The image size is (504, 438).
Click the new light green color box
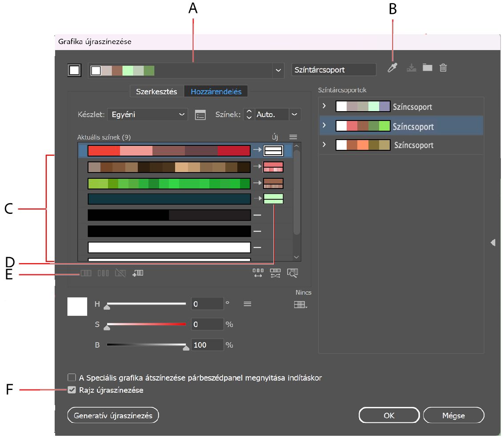(x=273, y=199)
